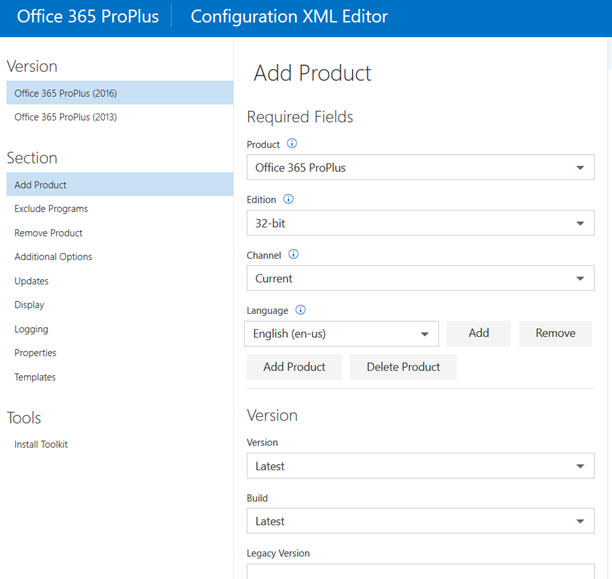
Task: Open the Templates section
Action: [120, 377]
